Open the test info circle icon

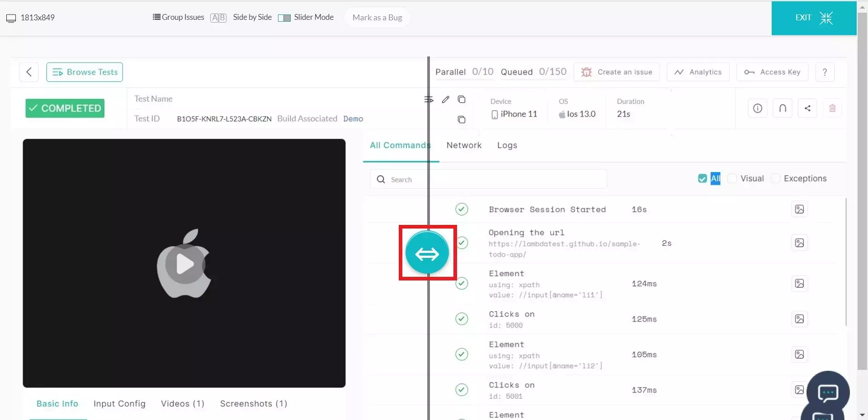click(x=757, y=108)
